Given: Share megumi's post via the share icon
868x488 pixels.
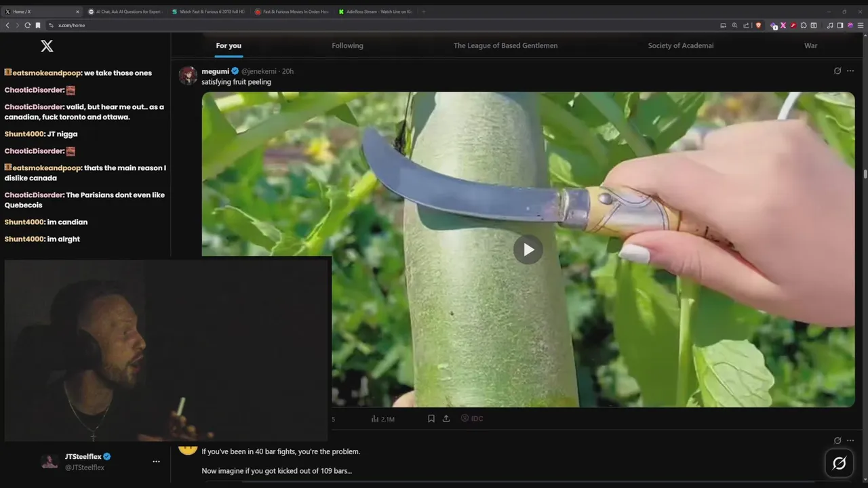Looking at the screenshot, I should (446, 419).
